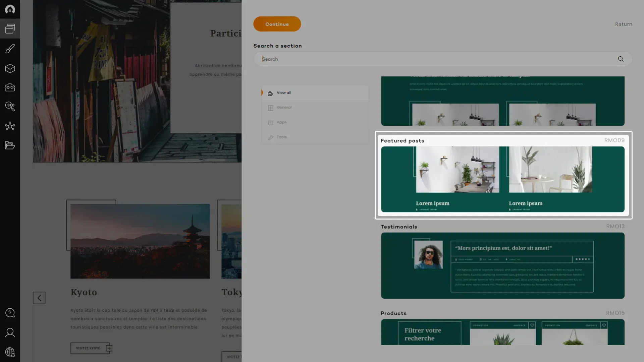This screenshot has height=362, width=644.
Task: Choose the Testimonials RM013 section thumbnail
Action: pos(502,265)
